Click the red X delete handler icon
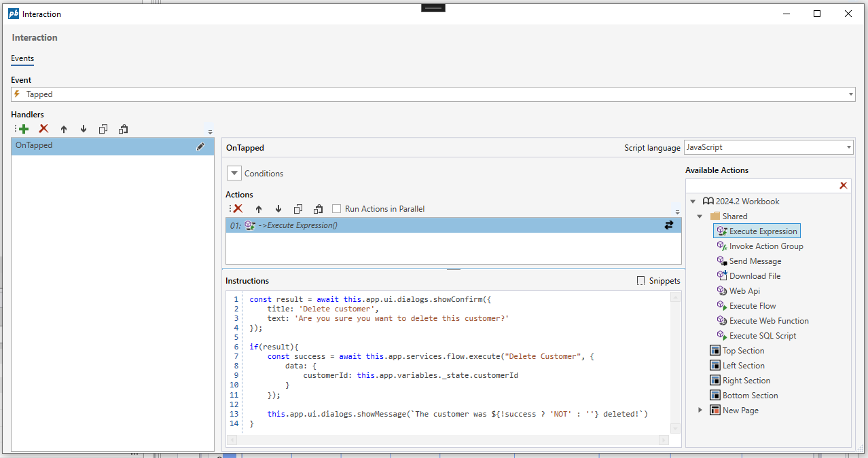868x458 pixels. coord(43,129)
